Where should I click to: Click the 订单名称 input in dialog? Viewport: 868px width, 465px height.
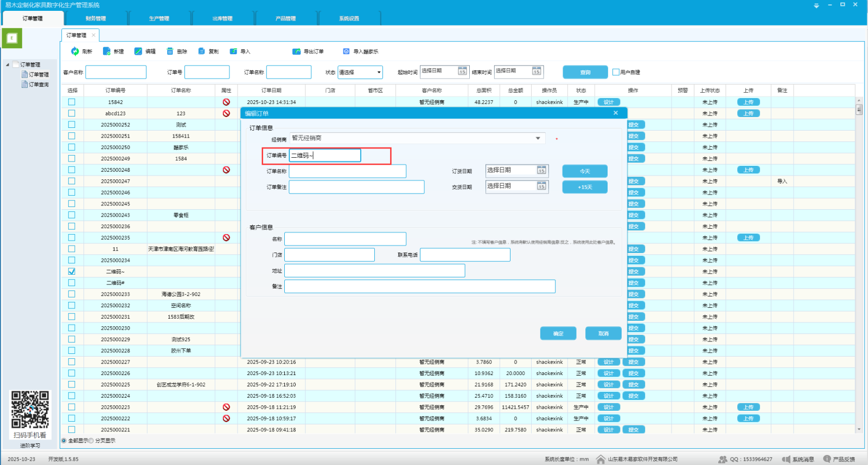(x=347, y=171)
